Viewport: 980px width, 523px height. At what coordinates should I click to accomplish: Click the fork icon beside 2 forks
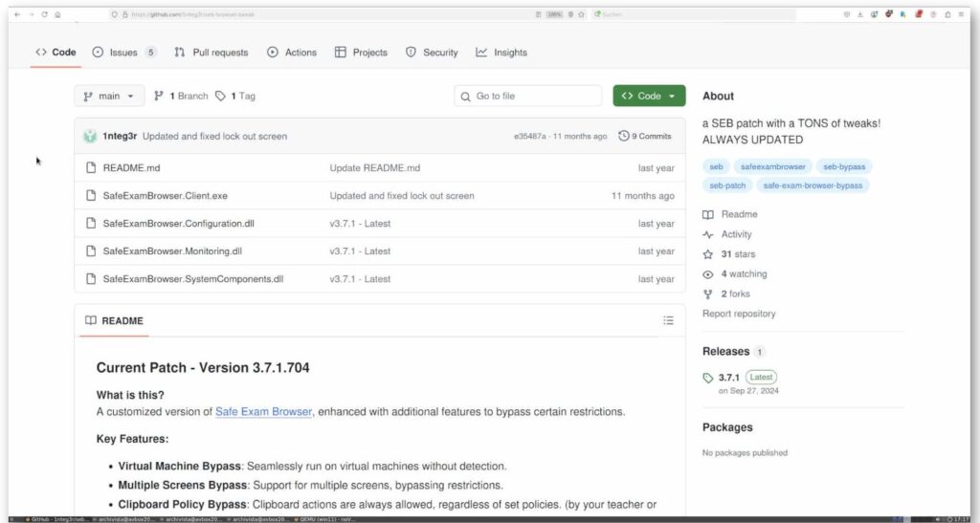coord(707,294)
